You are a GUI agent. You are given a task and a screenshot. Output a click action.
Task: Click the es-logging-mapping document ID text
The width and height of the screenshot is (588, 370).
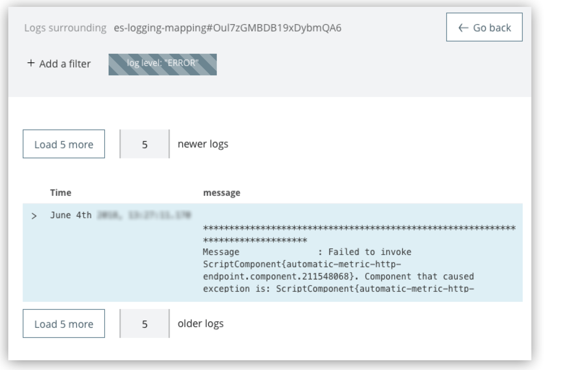tap(227, 28)
